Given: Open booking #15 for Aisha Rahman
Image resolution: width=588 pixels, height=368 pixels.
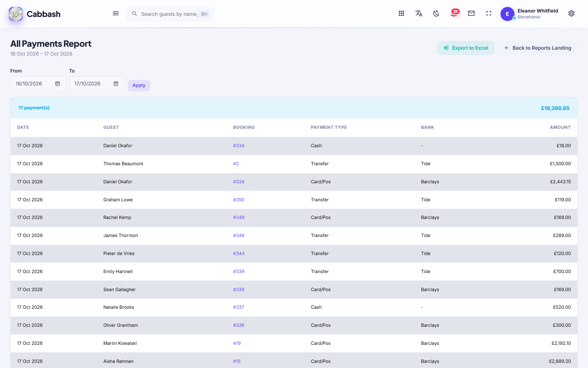Looking at the screenshot, I should [x=237, y=361].
